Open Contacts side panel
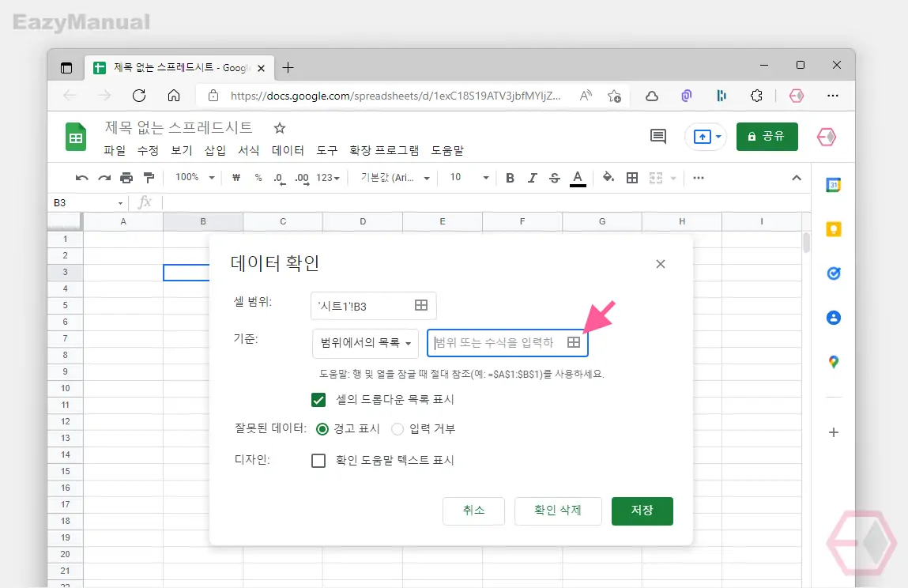This screenshot has width=908, height=588. (x=833, y=318)
